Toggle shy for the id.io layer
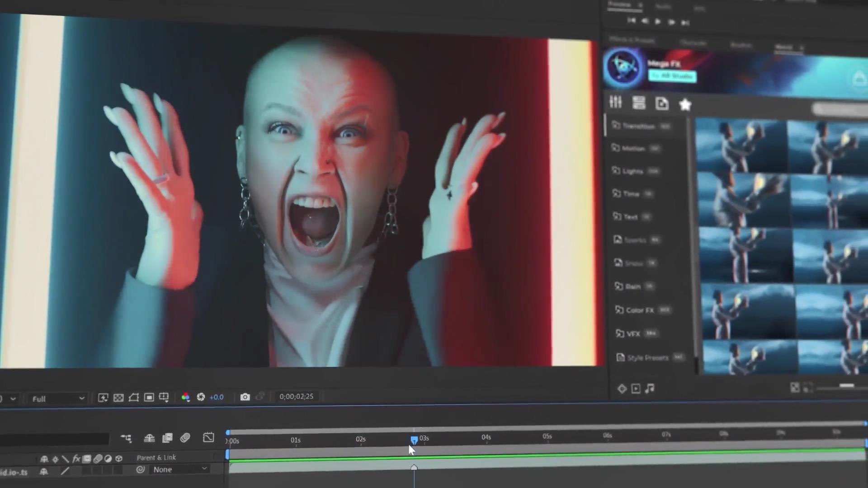This screenshot has width=868, height=488. [x=44, y=471]
